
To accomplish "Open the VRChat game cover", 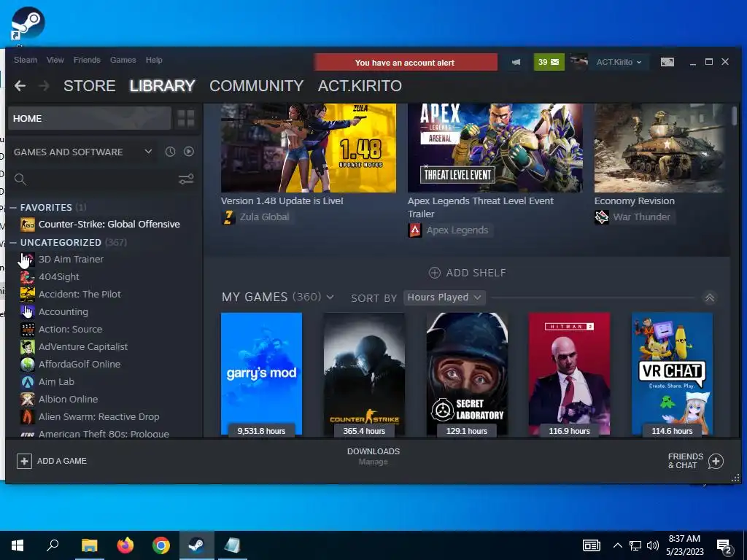I will [672, 374].
